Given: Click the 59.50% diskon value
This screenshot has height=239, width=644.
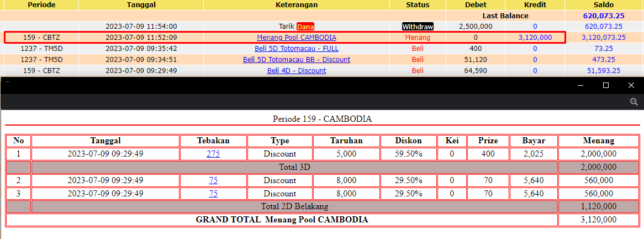Looking at the screenshot, I should [408, 154].
